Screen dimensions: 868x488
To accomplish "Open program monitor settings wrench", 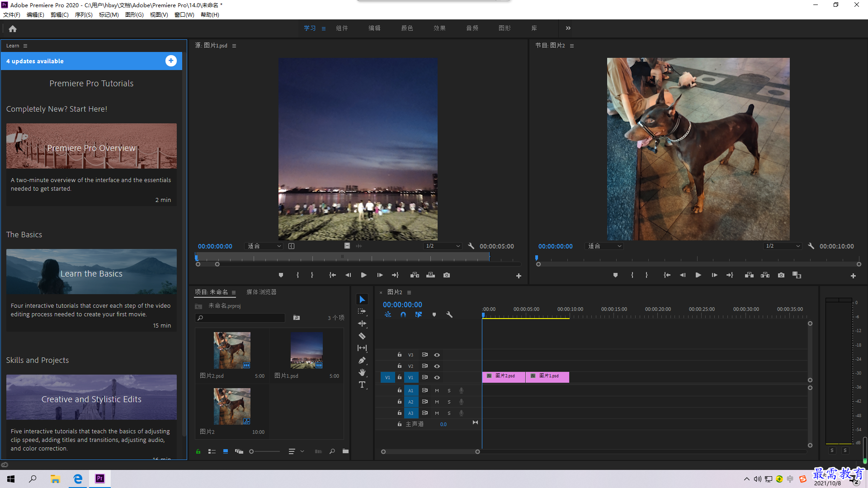I will coord(811,246).
